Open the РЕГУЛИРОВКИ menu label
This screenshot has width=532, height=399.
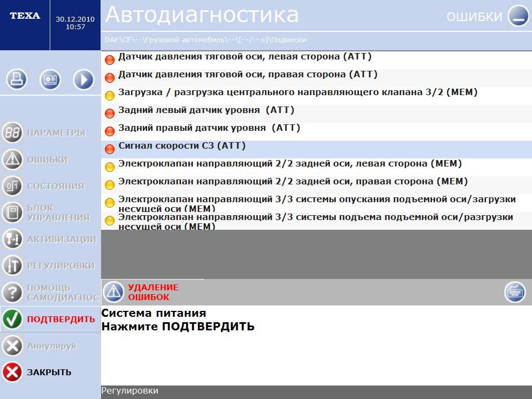tap(61, 265)
